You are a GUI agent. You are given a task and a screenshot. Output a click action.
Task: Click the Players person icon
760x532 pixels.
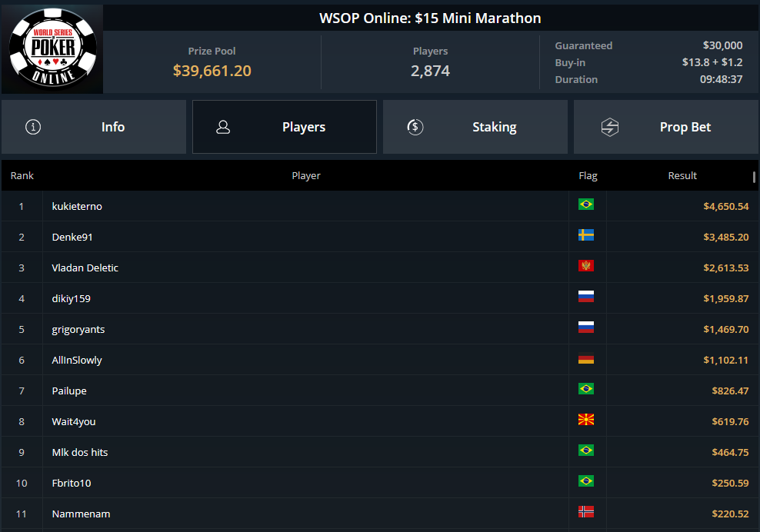223,127
